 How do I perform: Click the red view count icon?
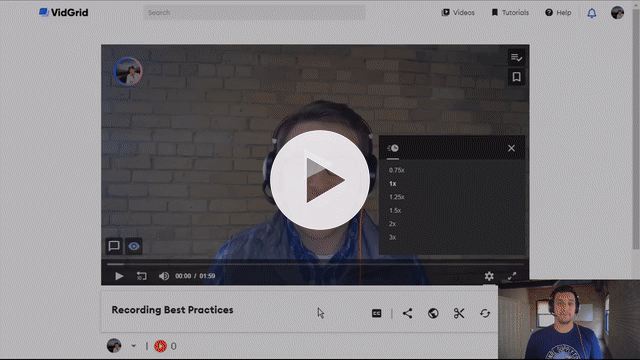[160, 346]
